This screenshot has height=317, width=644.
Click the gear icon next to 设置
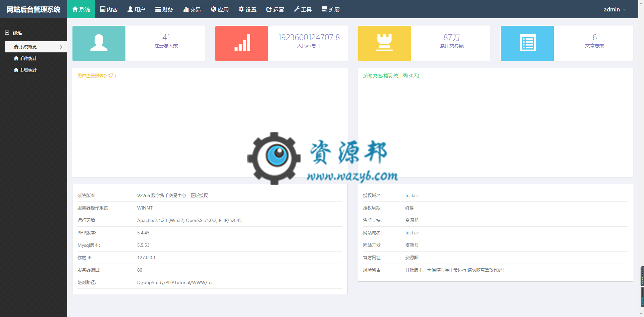click(241, 9)
